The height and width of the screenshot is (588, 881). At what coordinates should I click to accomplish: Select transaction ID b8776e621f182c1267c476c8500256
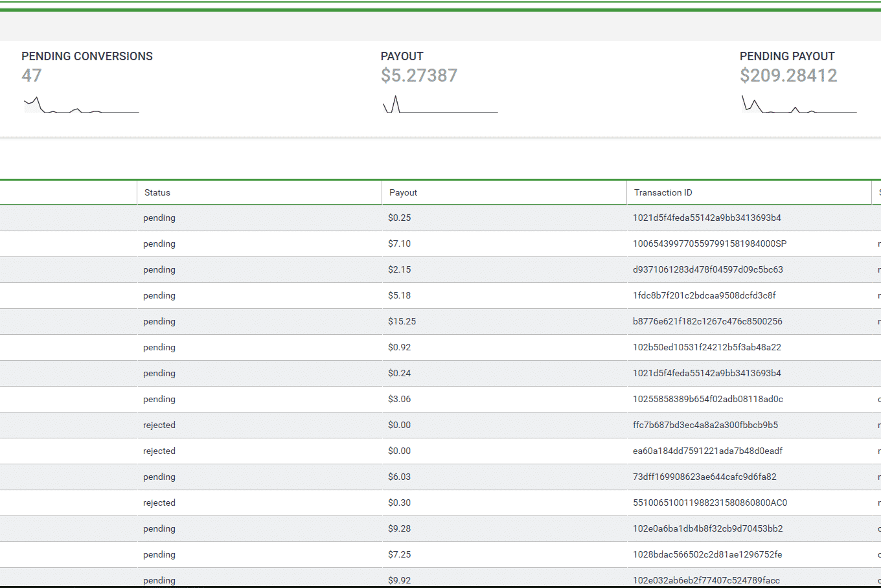708,321
